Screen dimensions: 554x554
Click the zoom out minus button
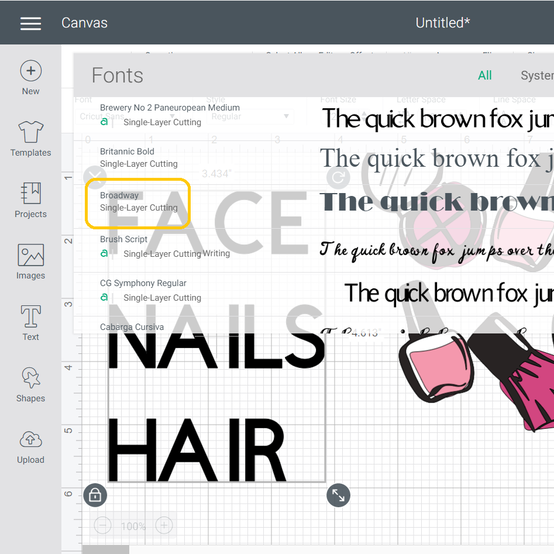[x=102, y=526]
